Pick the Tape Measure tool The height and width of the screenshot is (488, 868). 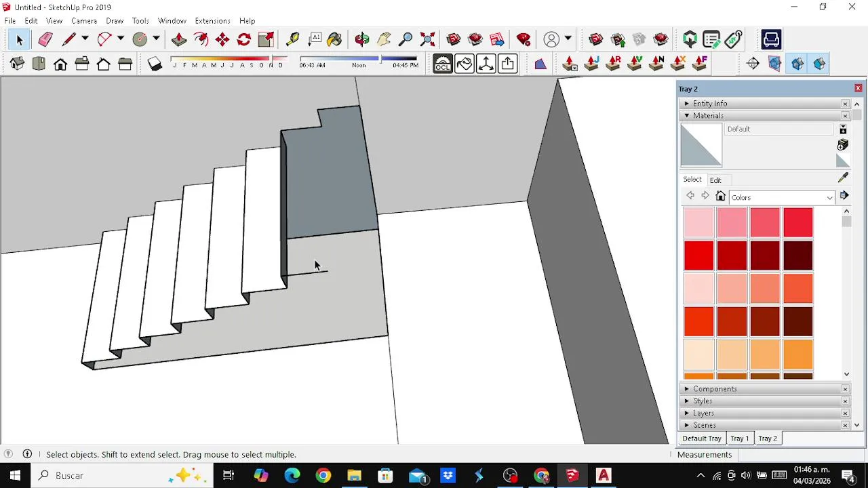tap(292, 40)
